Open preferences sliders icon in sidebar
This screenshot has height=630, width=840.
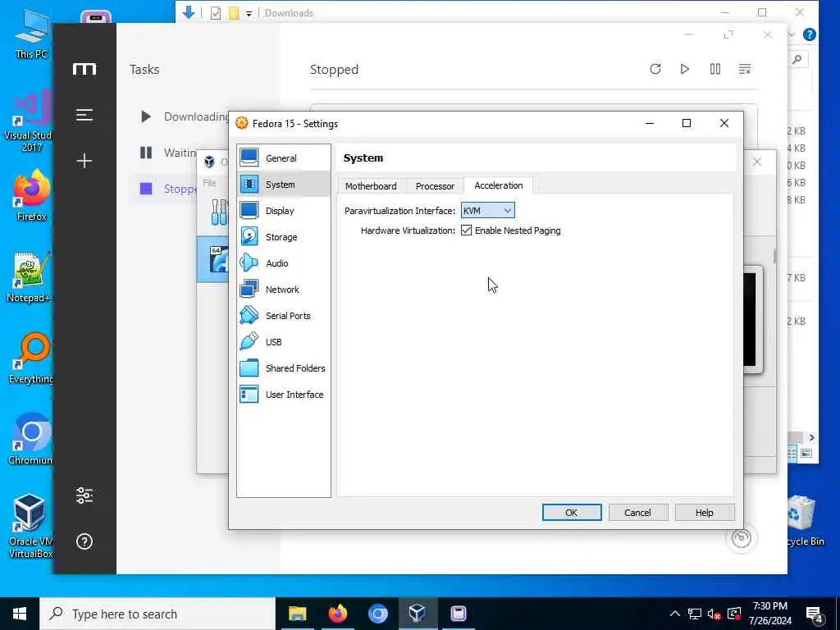(84, 495)
